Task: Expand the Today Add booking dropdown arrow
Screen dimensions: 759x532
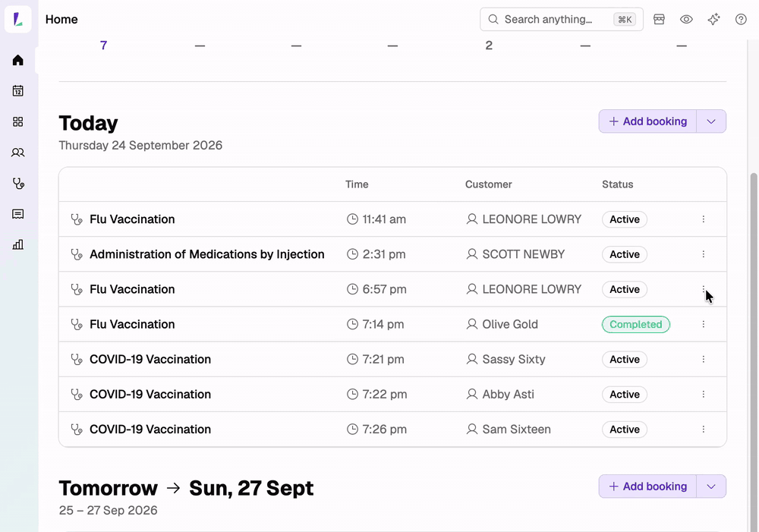Action: tap(711, 121)
